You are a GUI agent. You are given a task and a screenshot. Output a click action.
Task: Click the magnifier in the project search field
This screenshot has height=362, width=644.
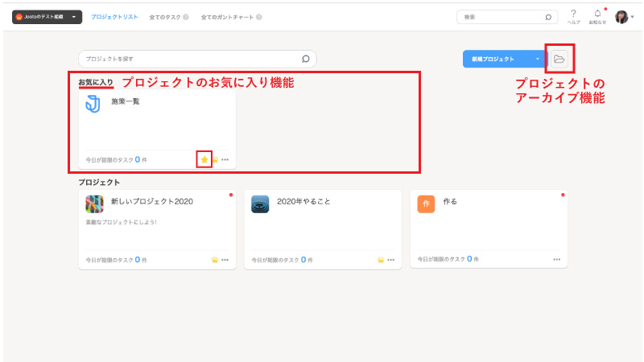tap(305, 59)
